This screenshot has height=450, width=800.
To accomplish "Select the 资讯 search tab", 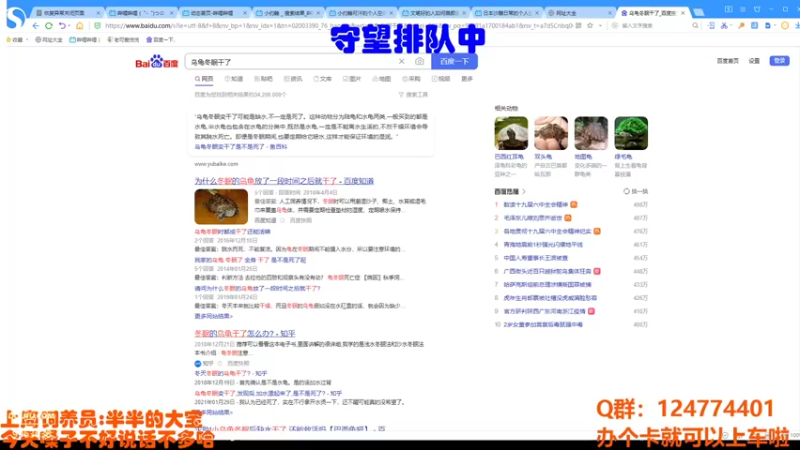I will point(293,79).
